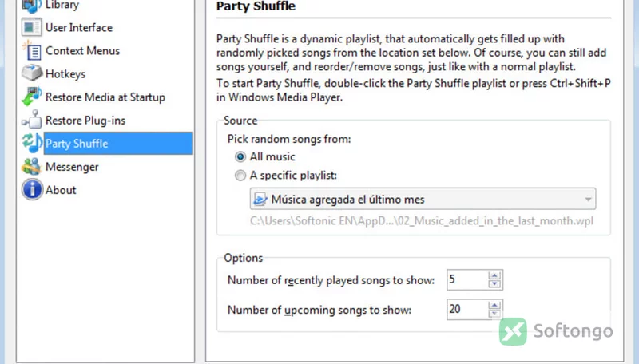This screenshot has width=639, height=364.
Task: Select the A specific playlist option
Action: 240,175
